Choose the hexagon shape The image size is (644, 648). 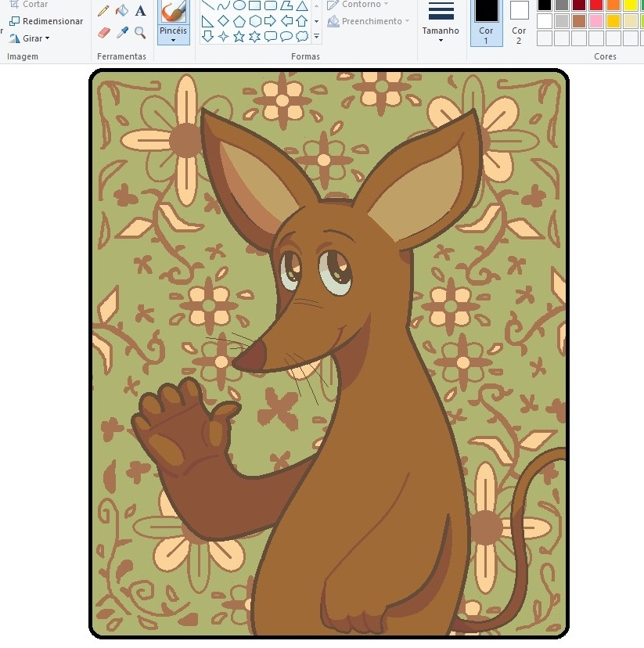[254, 21]
